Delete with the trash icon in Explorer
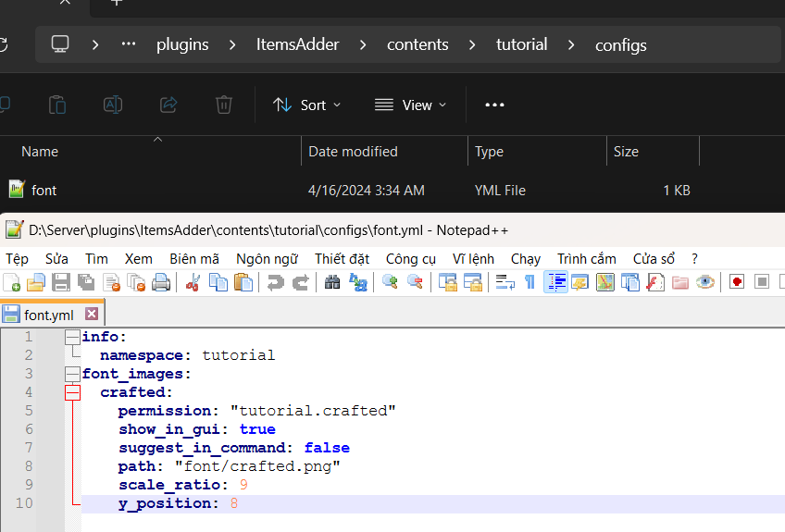This screenshot has height=532, width=785. click(x=223, y=105)
